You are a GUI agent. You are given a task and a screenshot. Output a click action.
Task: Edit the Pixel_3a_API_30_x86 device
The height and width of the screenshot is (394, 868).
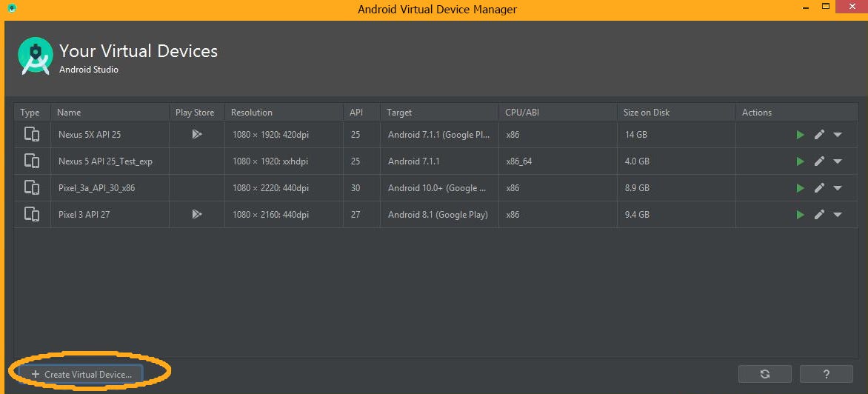(819, 187)
